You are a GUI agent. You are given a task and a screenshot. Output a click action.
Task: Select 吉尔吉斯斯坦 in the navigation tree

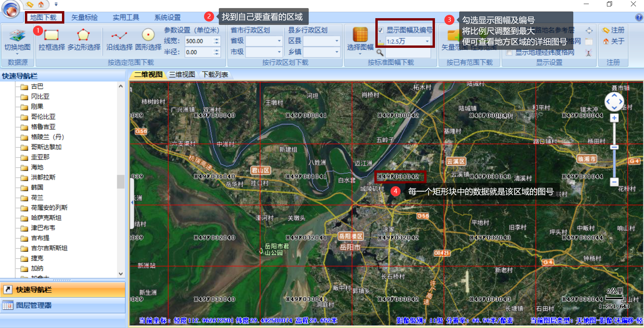click(49, 248)
